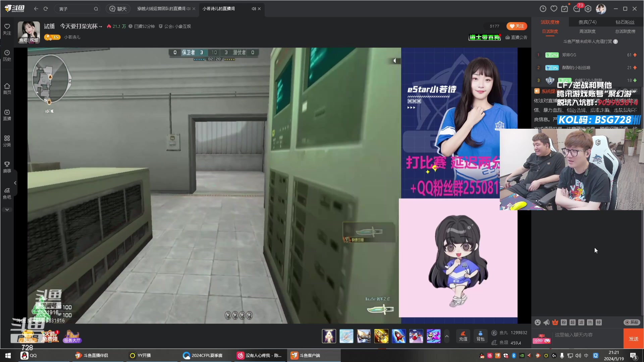This screenshot has height=362, width=644.
Task: Switch to 穿越火线运营团队的直播间 tab
Action: pyautogui.click(x=161, y=9)
